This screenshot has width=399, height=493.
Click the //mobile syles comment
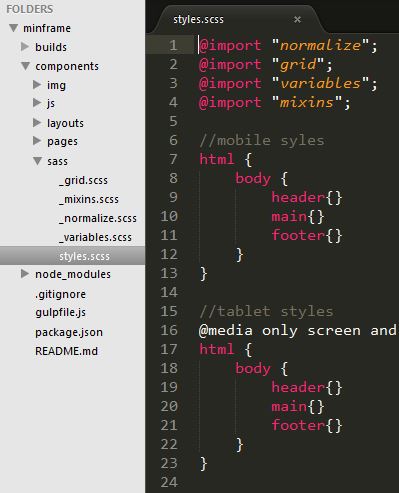[262, 140]
